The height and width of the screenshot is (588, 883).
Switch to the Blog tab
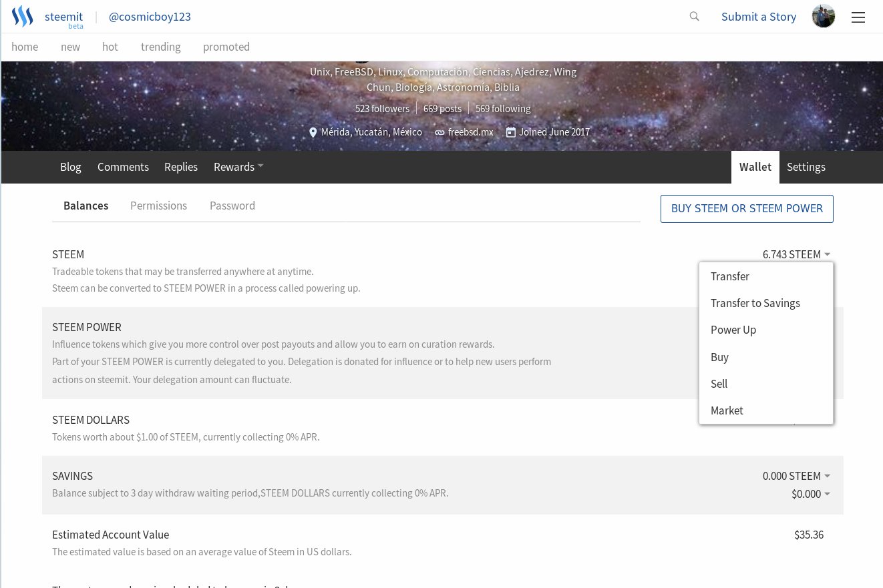(71, 167)
